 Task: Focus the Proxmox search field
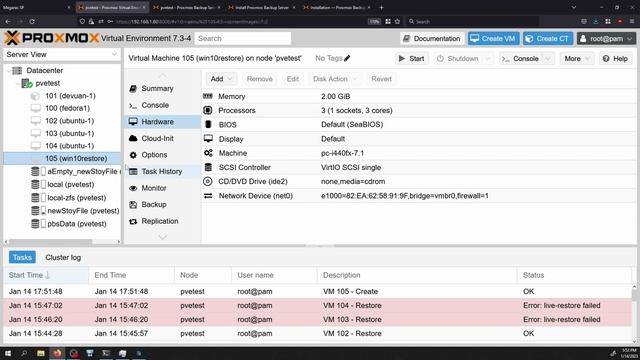(x=243, y=38)
